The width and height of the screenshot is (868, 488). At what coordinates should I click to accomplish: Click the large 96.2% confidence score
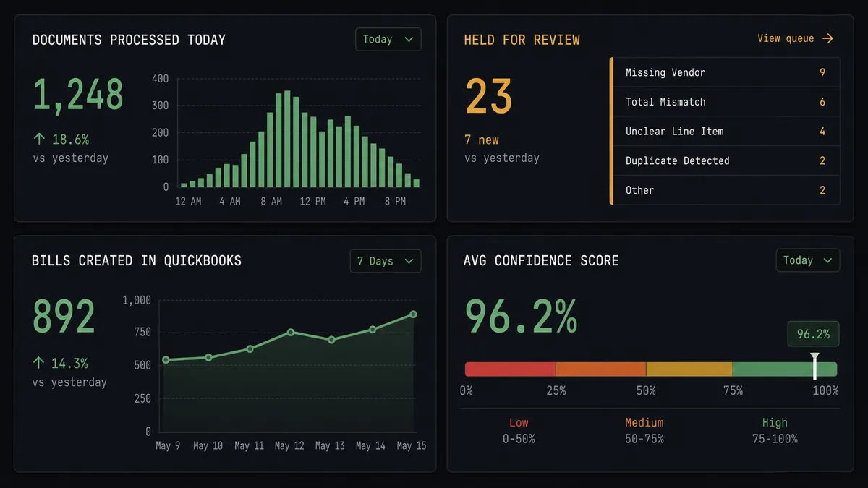click(x=521, y=317)
